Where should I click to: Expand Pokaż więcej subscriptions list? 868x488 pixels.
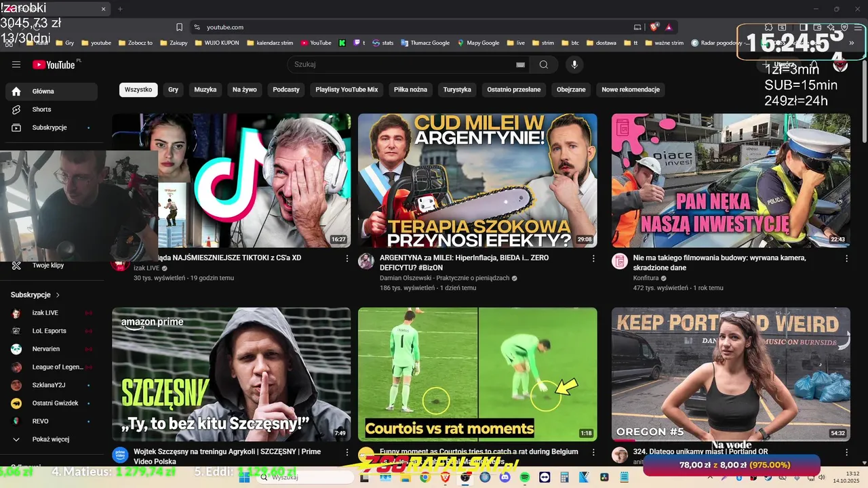pyautogui.click(x=52, y=439)
